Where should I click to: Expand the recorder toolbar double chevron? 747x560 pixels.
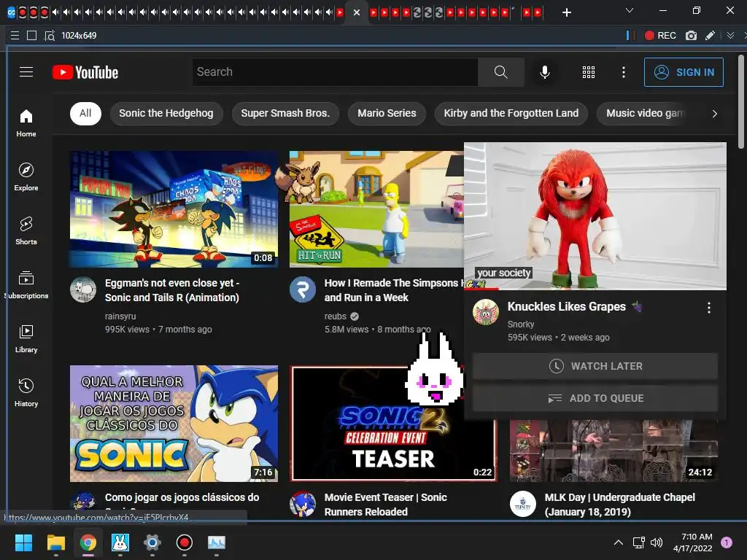pos(730,35)
